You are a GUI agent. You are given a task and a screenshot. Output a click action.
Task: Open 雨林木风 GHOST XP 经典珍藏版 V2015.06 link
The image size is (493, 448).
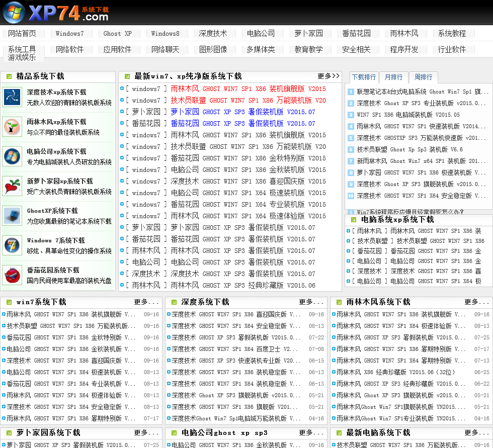click(243, 286)
